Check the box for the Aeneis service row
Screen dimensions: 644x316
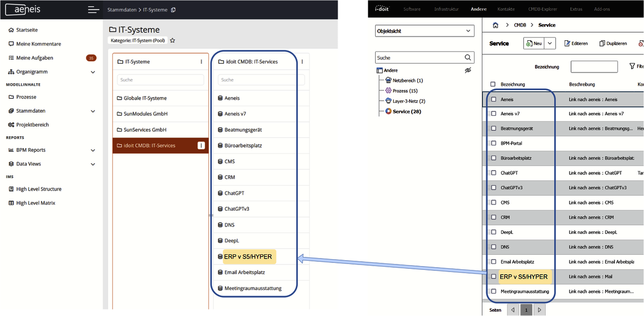493,99
